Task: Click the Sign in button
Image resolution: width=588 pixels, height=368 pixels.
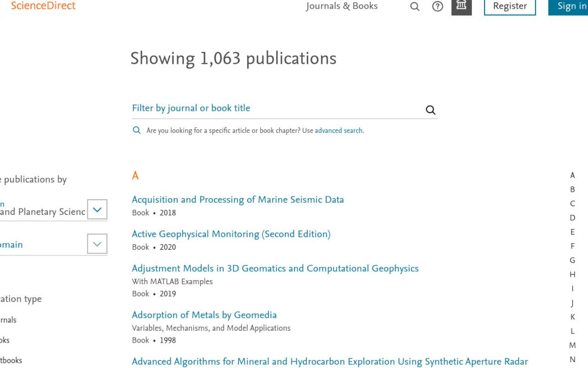Action: coord(568,6)
